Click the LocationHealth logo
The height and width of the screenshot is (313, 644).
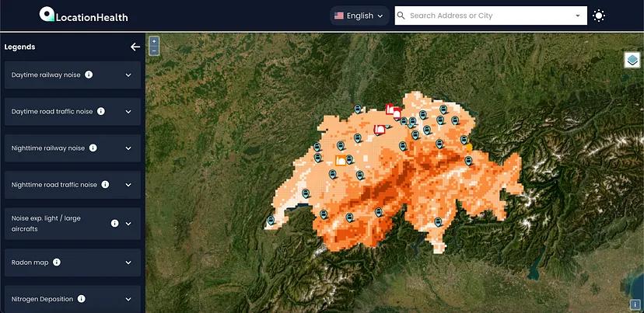pos(84,16)
